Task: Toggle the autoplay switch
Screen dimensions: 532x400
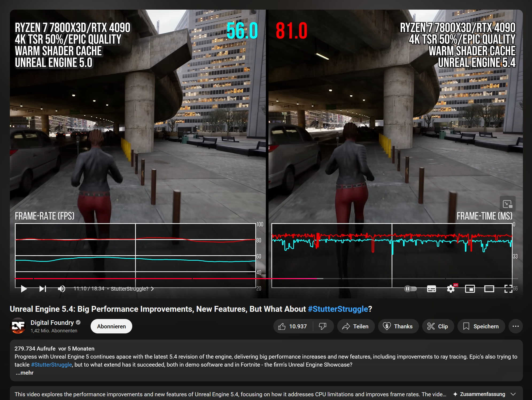Action: tap(410, 289)
